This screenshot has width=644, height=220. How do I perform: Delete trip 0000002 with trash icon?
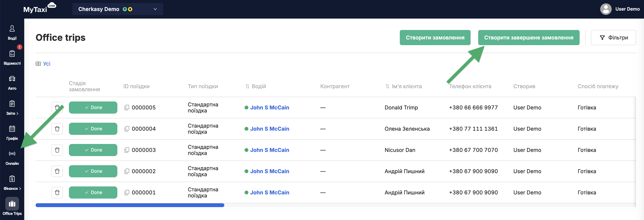[x=57, y=171]
